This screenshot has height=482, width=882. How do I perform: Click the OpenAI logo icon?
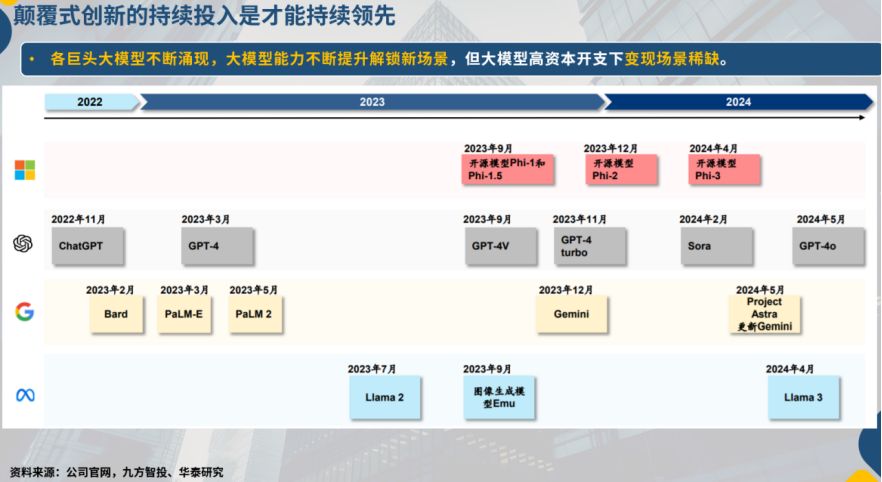tap(23, 244)
